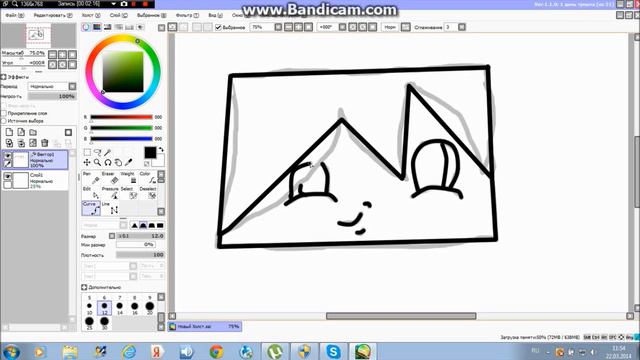The height and width of the screenshot is (360, 640).
Task: Select the Pen tool
Action: click(x=91, y=178)
